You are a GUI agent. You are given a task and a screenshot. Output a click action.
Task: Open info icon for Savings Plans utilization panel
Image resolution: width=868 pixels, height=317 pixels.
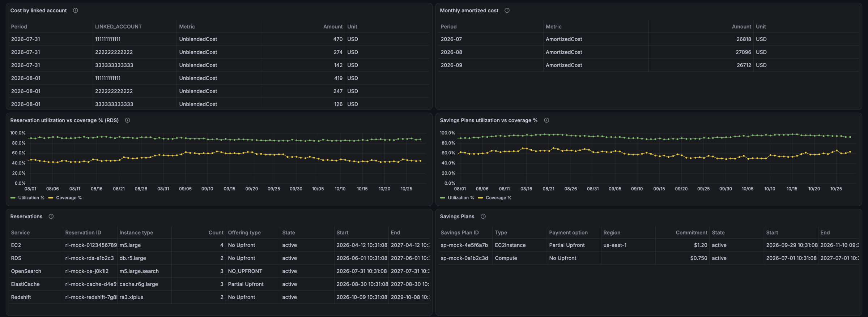[546, 120]
